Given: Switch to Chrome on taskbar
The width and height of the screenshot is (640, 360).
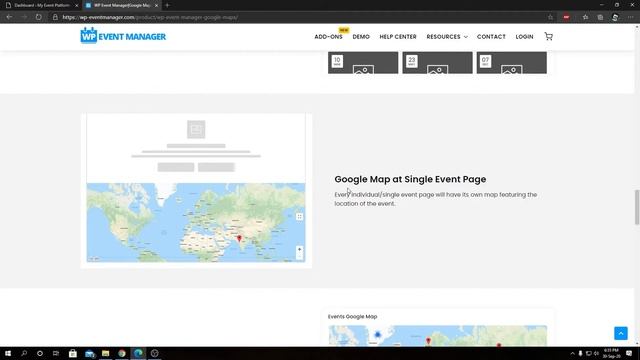Looking at the screenshot, I should (122, 353).
